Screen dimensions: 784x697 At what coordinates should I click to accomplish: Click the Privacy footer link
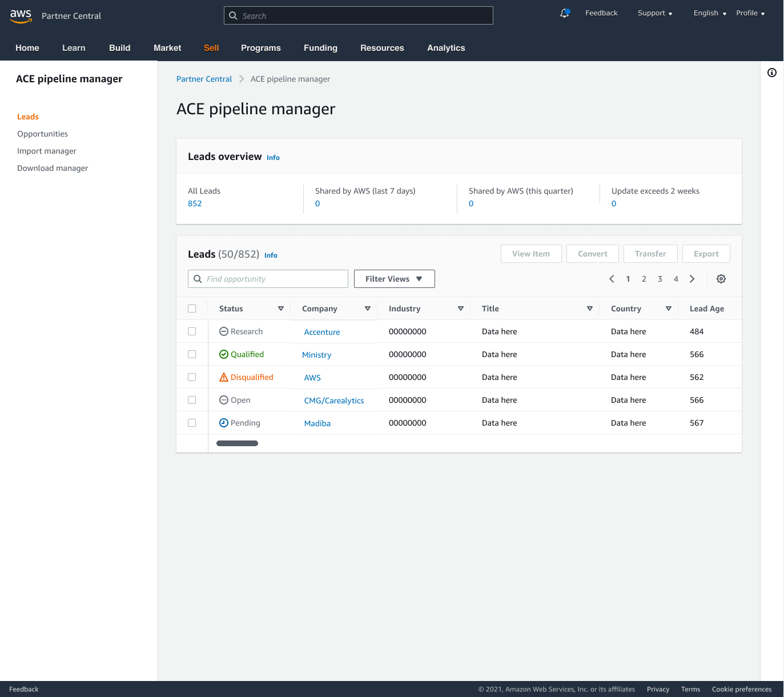click(x=658, y=689)
